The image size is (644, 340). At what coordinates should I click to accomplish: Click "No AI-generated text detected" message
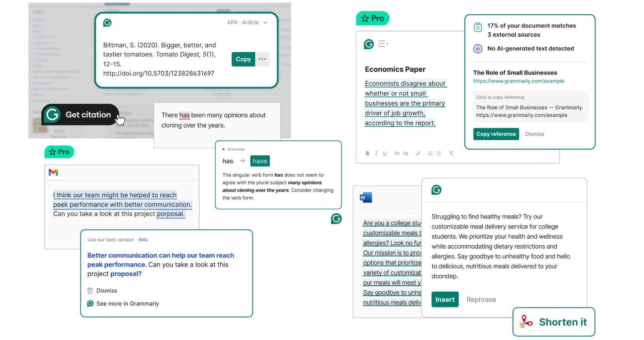[x=531, y=49]
